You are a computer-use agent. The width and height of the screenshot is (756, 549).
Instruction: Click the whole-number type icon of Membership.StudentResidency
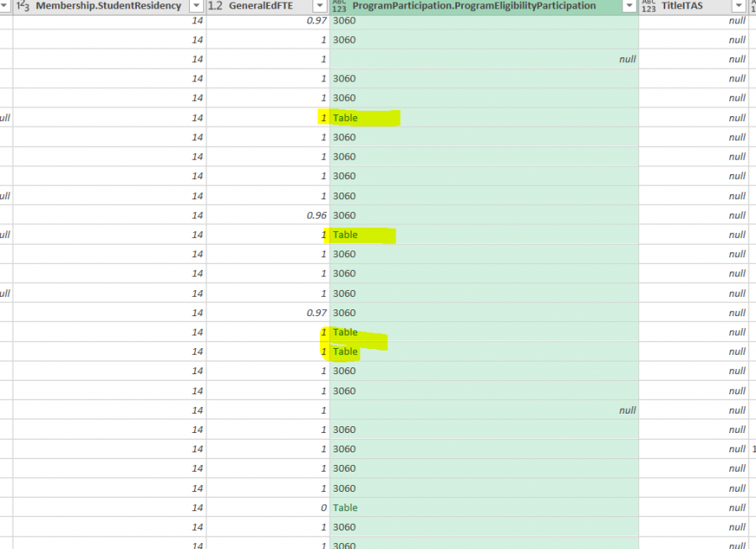(23, 6)
